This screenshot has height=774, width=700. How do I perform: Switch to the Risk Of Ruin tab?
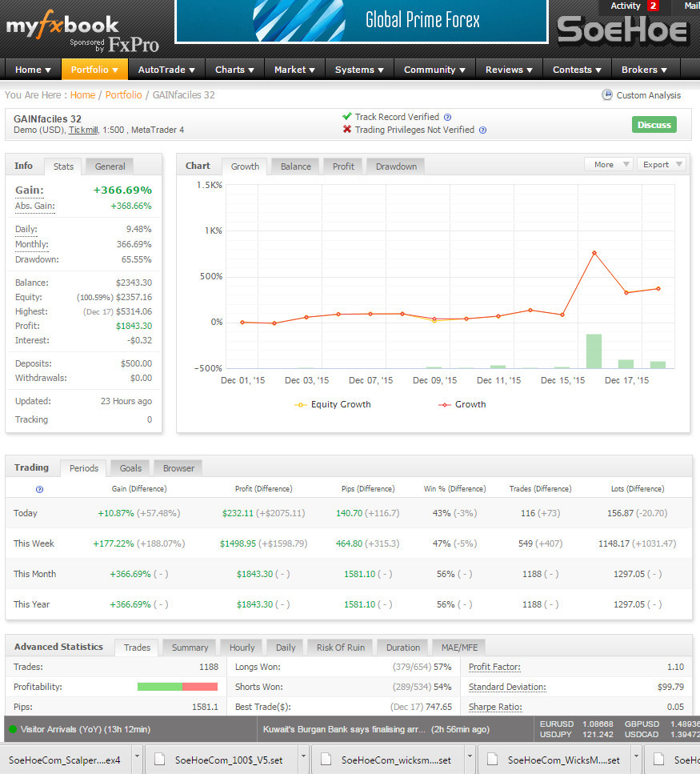[340, 648]
